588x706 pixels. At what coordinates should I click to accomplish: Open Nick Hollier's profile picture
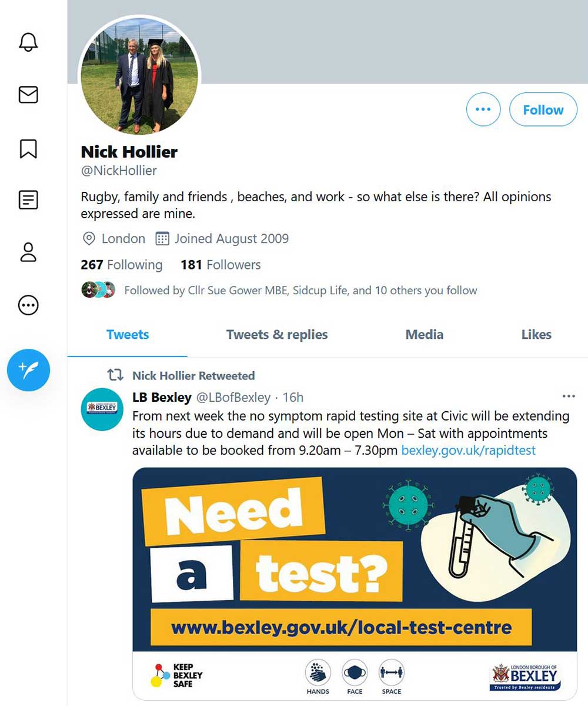[139, 76]
